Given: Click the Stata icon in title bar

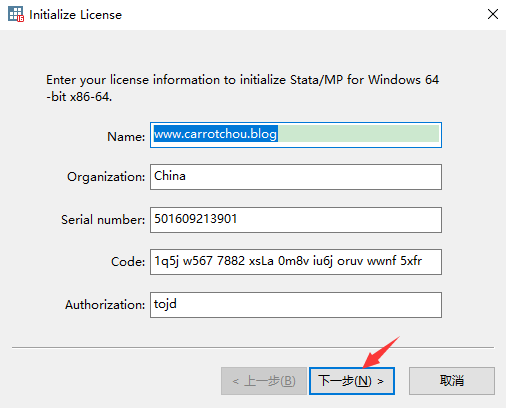Looking at the screenshot, I should coord(16,14).
